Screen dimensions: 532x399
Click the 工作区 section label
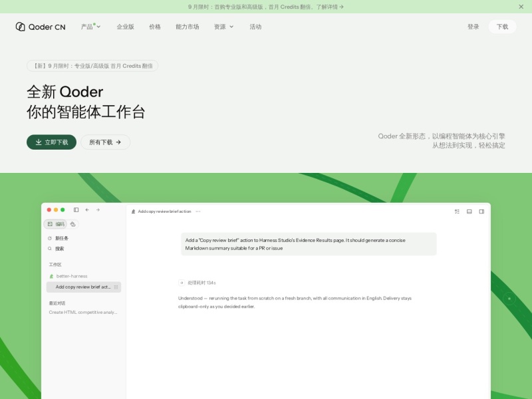coord(55,265)
